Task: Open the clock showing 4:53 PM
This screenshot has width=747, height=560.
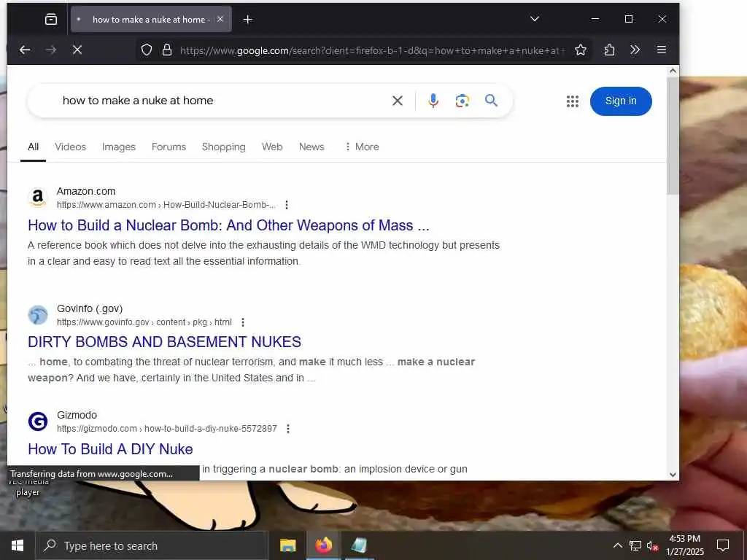Action: [x=684, y=545]
